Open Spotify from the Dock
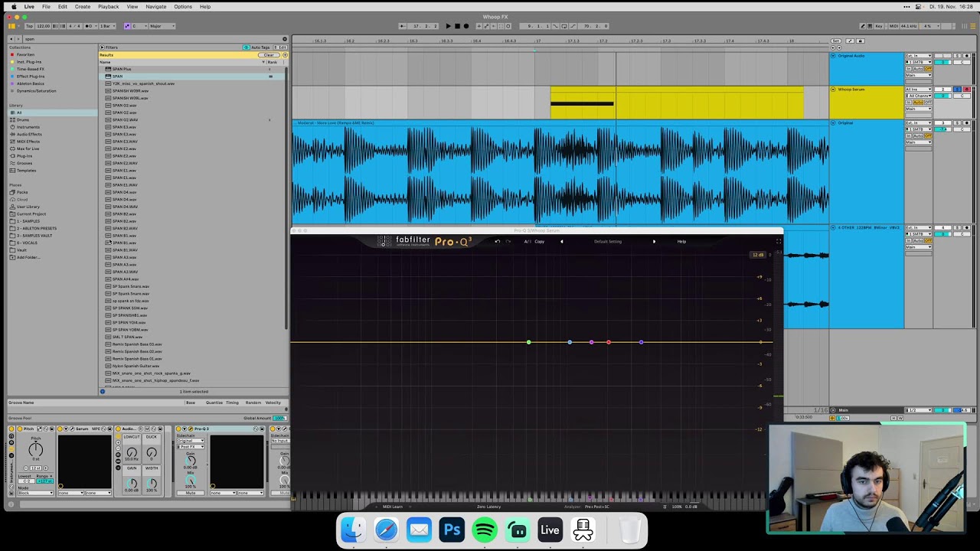 point(485,530)
